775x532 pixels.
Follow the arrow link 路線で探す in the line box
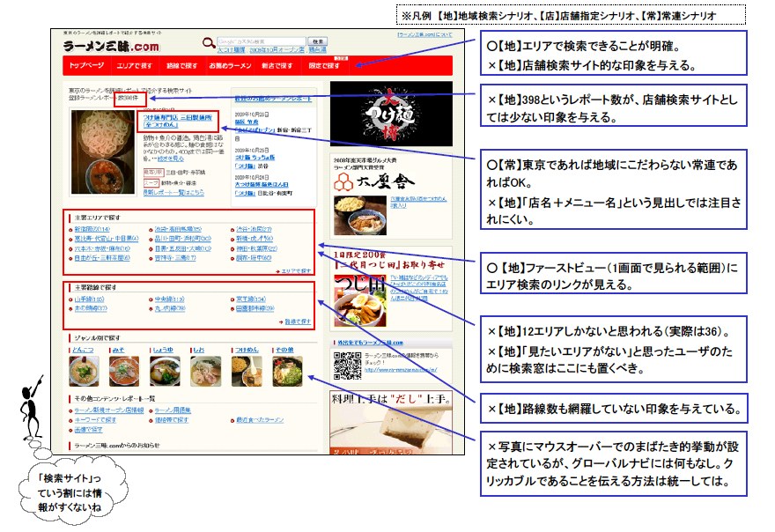(298, 321)
